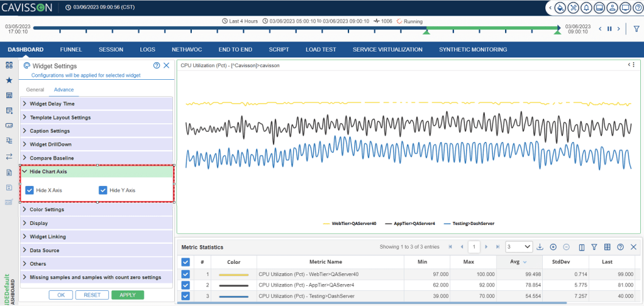Image resolution: width=644 pixels, height=306 pixels.
Task: Click the monitor screen icon in header
Action: [625, 8]
